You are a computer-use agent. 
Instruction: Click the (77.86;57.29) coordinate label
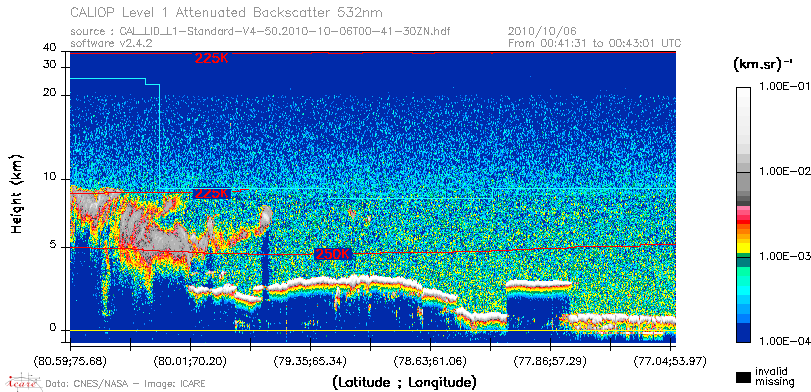550,360
